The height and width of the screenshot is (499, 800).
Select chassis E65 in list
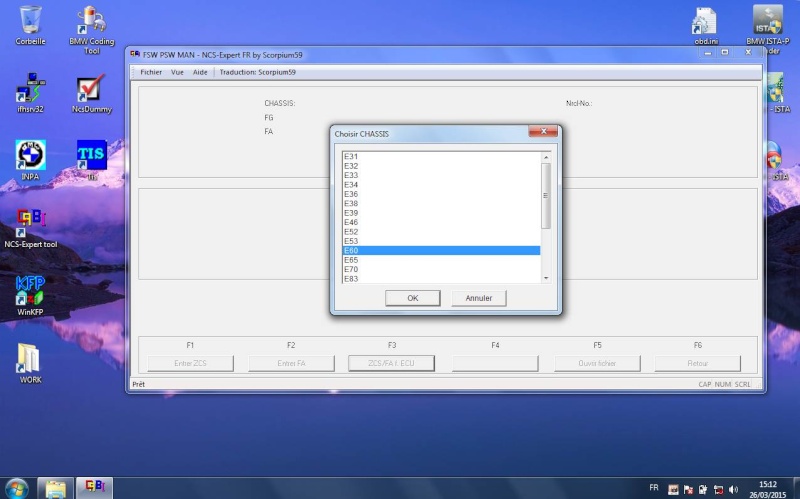(x=441, y=260)
